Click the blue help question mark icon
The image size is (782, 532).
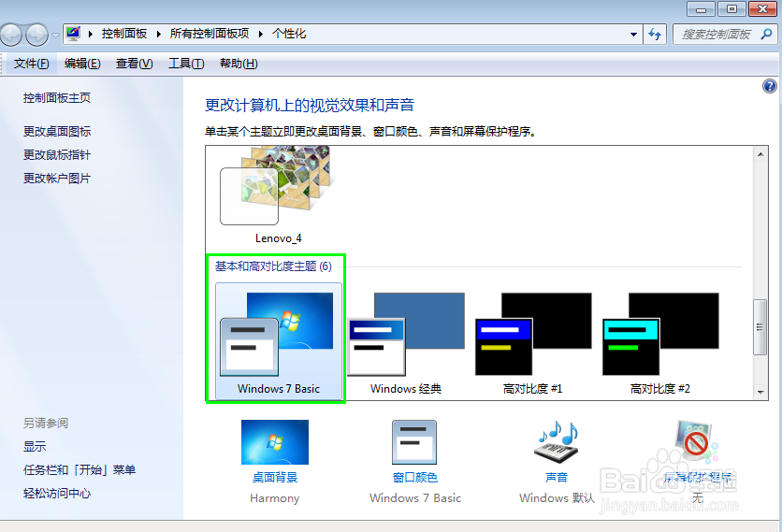point(770,86)
